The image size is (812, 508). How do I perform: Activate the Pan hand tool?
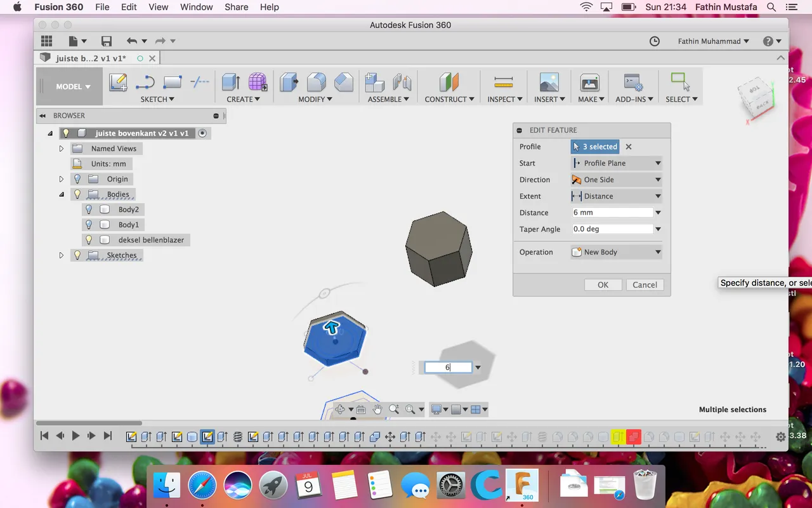(377, 410)
